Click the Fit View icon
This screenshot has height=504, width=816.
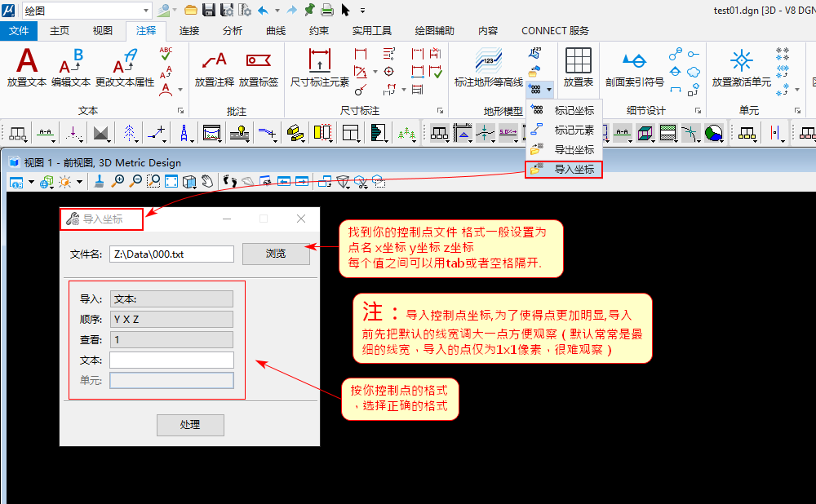171,181
